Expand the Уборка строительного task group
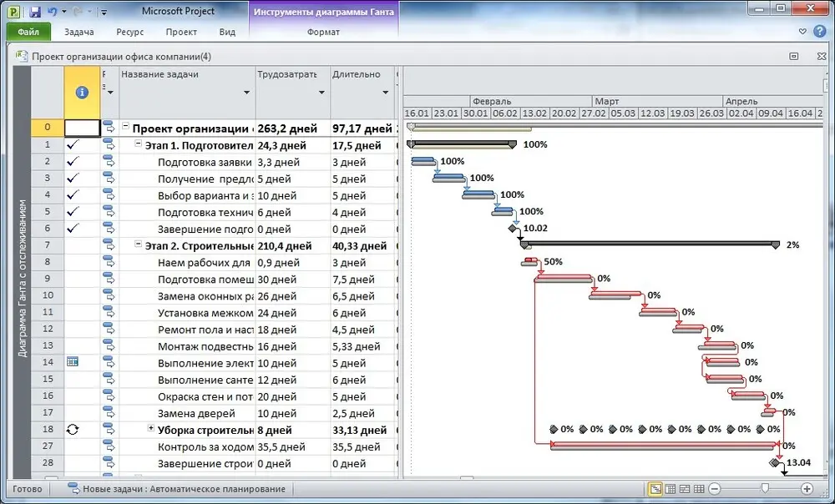This screenshot has height=504, width=835. pyautogui.click(x=150, y=428)
